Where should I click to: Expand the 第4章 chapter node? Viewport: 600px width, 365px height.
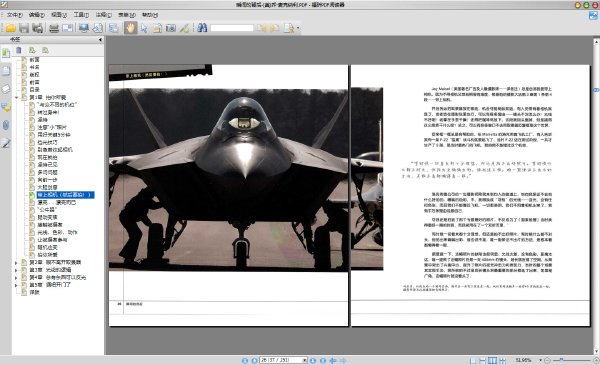[16, 277]
